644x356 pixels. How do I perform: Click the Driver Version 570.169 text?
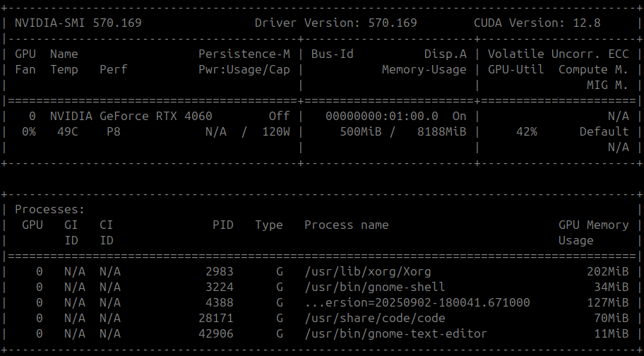coord(335,23)
